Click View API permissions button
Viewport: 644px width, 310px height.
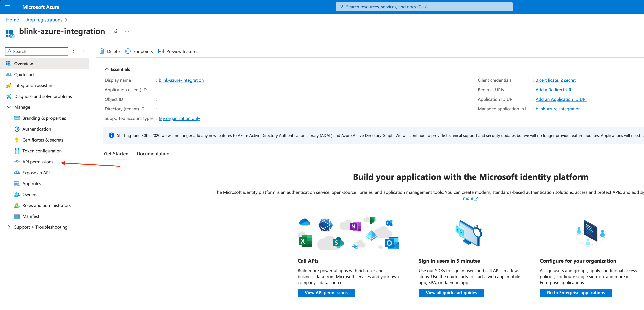(326, 293)
